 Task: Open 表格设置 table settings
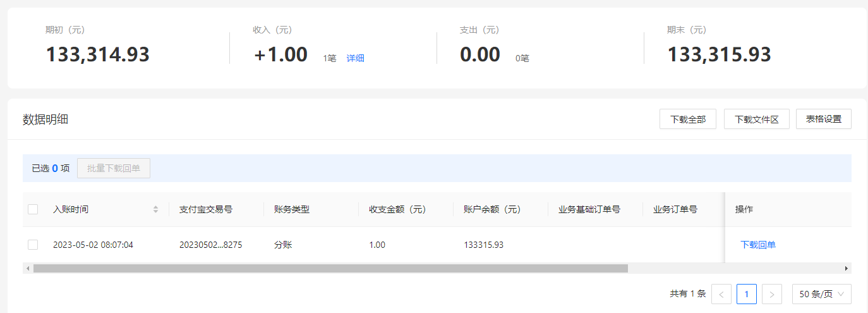coord(824,119)
